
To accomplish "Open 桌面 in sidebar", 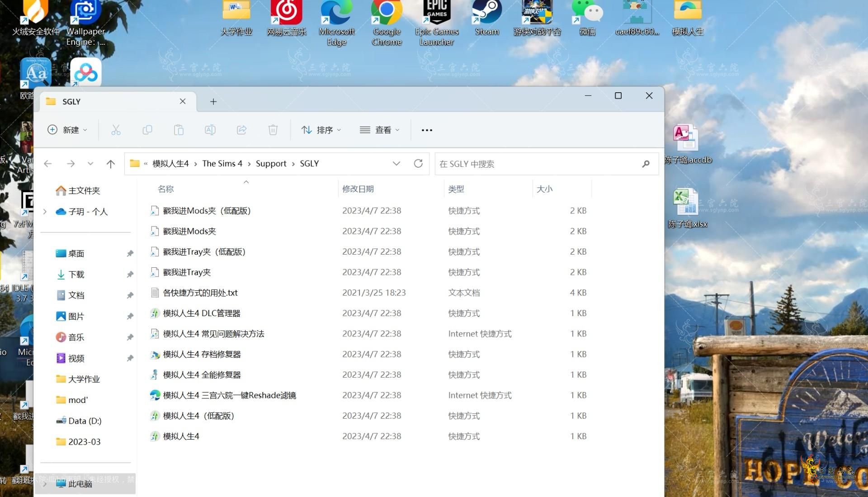I will pos(70,253).
